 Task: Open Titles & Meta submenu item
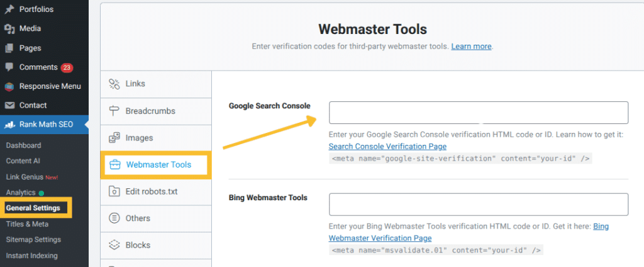[27, 224]
